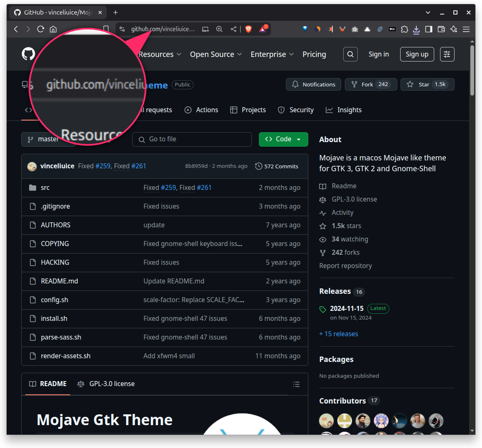Open render-assets.sh file
The image size is (482, 448).
66,356
